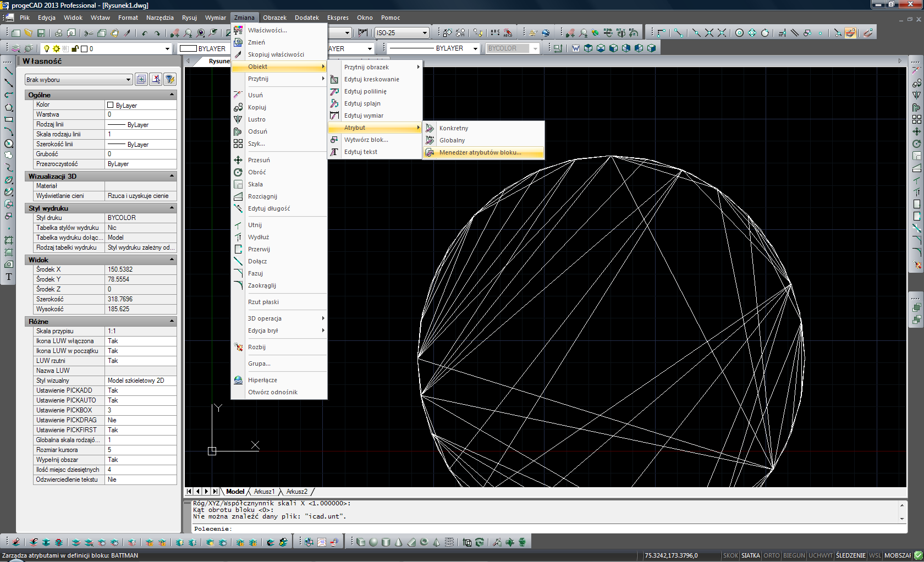Click the Open file folder icon
Image resolution: width=924 pixels, height=562 pixels.
coord(28,33)
